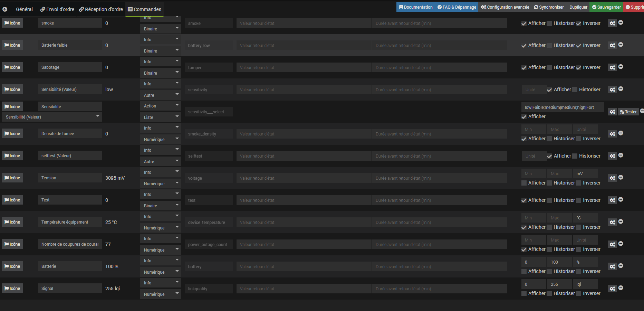Image resolution: width=644 pixels, height=311 pixels.
Task: Open the Envoi d'ordre tab
Action: click(x=57, y=9)
